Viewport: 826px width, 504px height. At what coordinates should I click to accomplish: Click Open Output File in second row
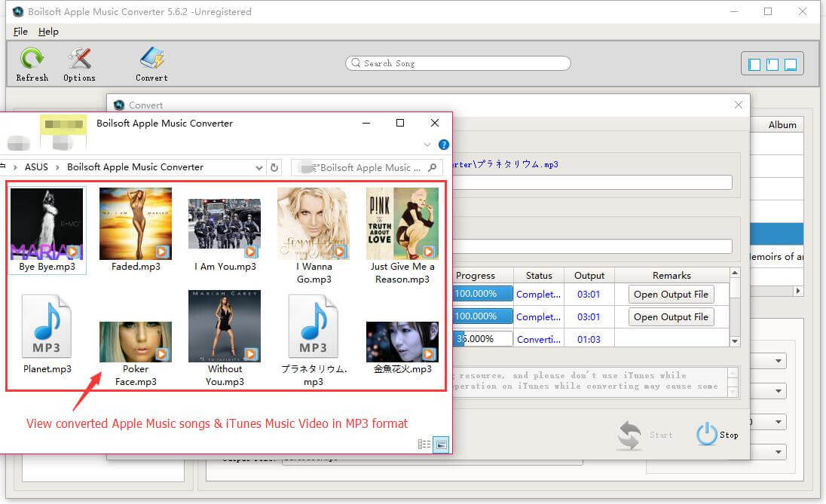point(671,317)
